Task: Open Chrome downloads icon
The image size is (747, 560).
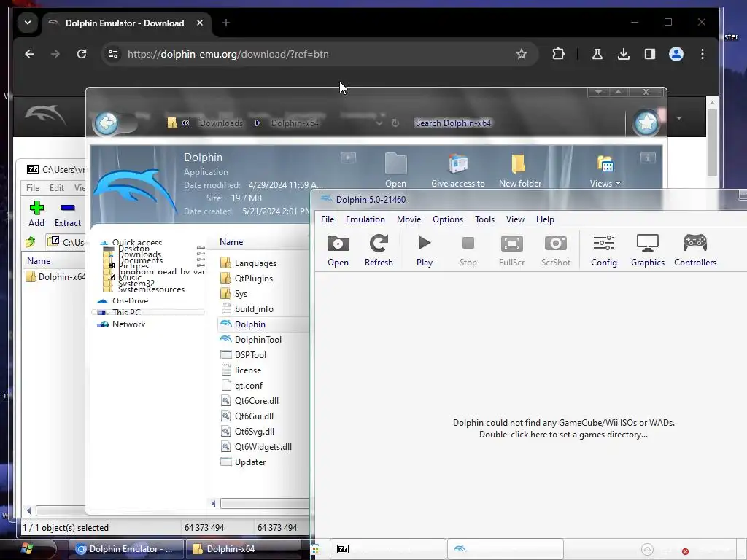Action: pos(623,54)
